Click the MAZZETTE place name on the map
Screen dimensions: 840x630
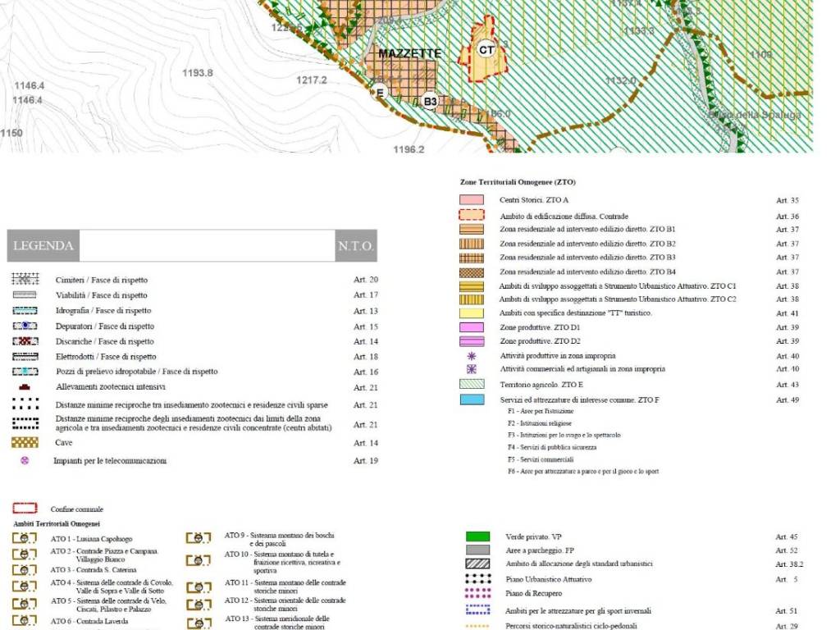point(410,53)
